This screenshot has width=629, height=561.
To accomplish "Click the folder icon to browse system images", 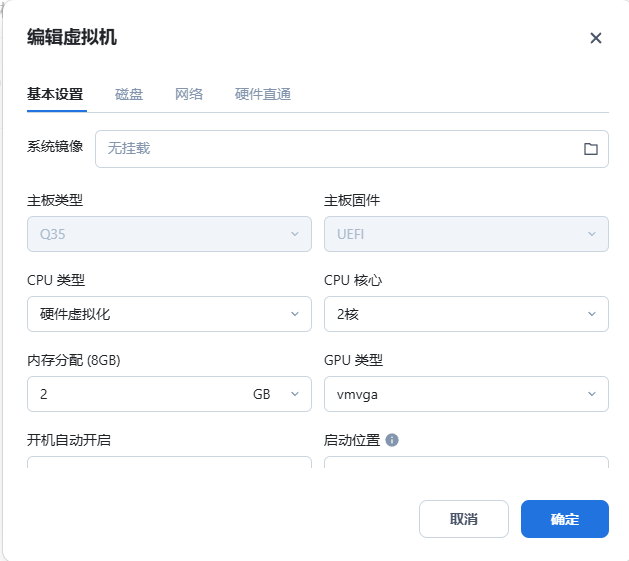I will click(x=590, y=149).
